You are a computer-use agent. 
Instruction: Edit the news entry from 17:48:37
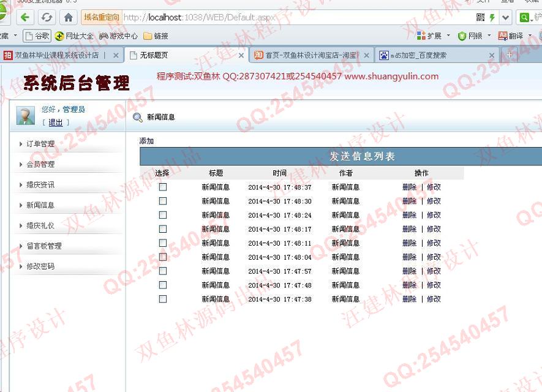point(434,187)
